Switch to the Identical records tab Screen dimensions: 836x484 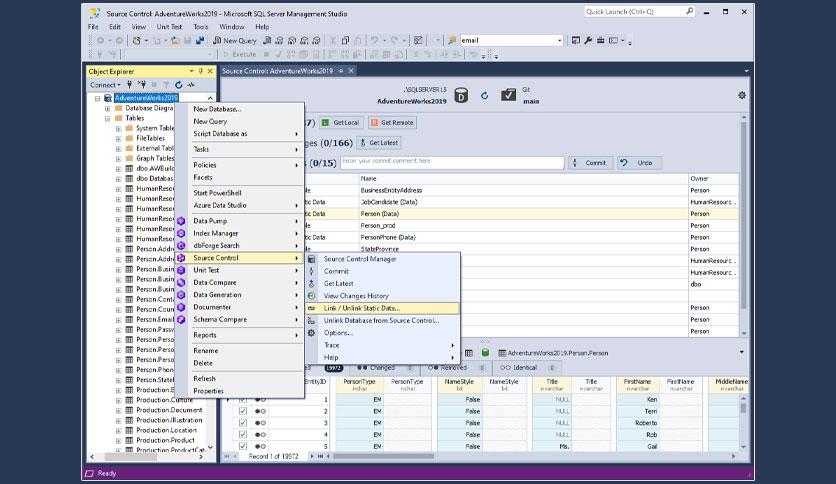click(525, 367)
